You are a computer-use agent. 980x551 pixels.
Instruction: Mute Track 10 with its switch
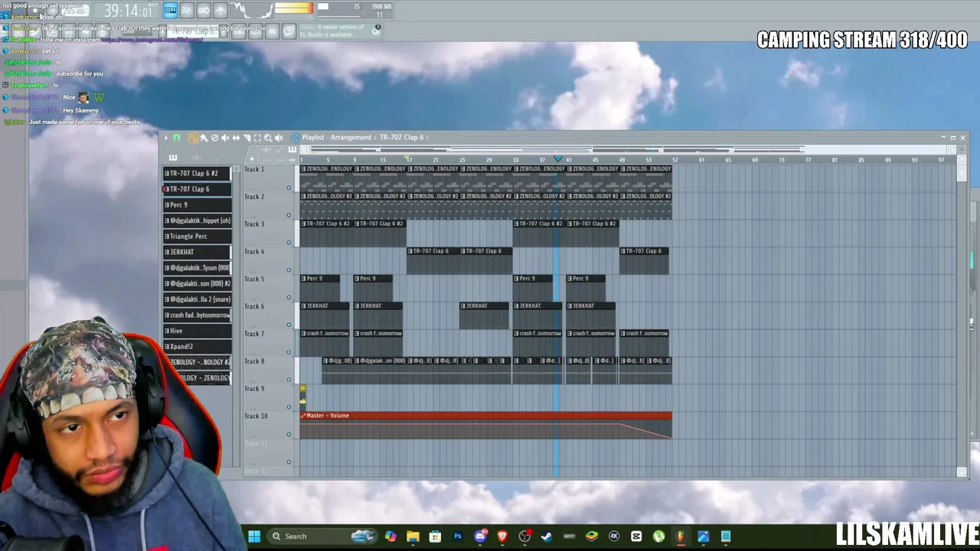[x=289, y=434]
